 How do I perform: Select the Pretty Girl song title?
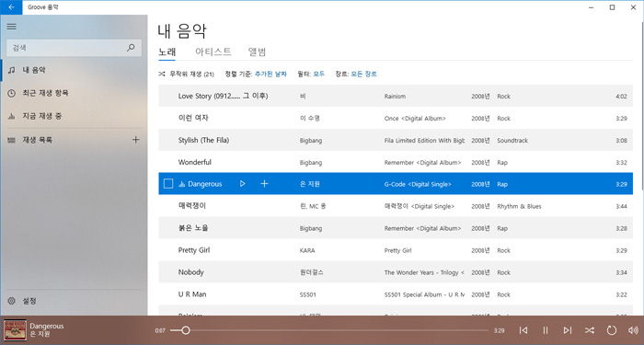pyautogui.click(x=194, y=250)
